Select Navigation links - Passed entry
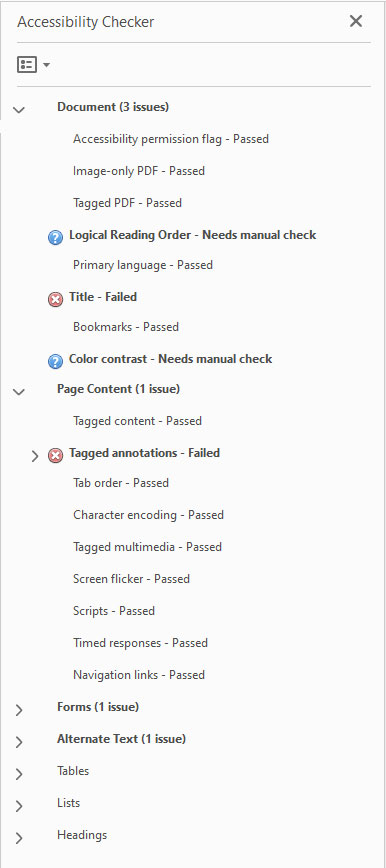The image size is (386, 868). pos(139,675)
